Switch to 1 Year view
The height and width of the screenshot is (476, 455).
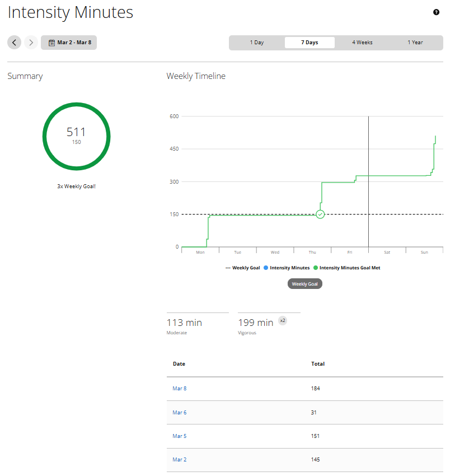[415, 43]
